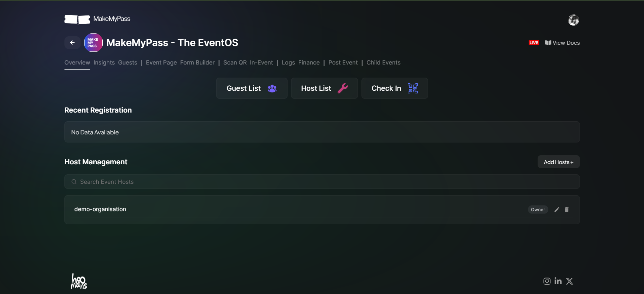
Task: Click the MakeMyPass event logo thumbnail
Action: pyautogui.click(x=93, y=43)
